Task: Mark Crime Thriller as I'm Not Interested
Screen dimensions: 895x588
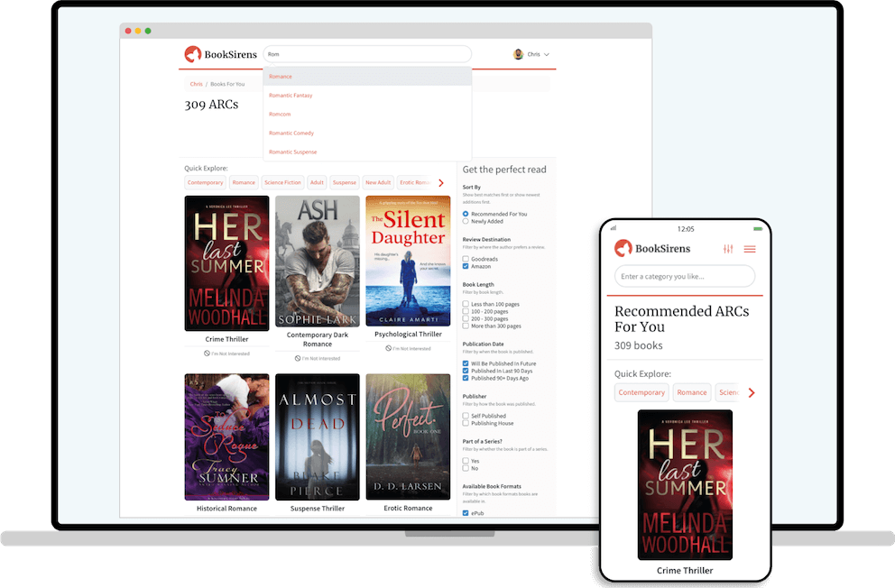Action: click(226, 353)
